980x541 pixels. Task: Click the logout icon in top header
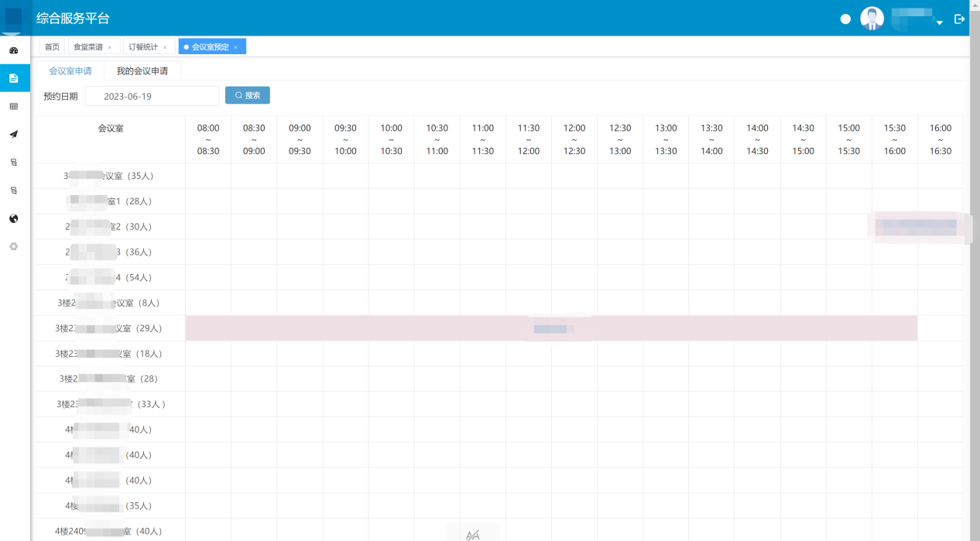959,19
